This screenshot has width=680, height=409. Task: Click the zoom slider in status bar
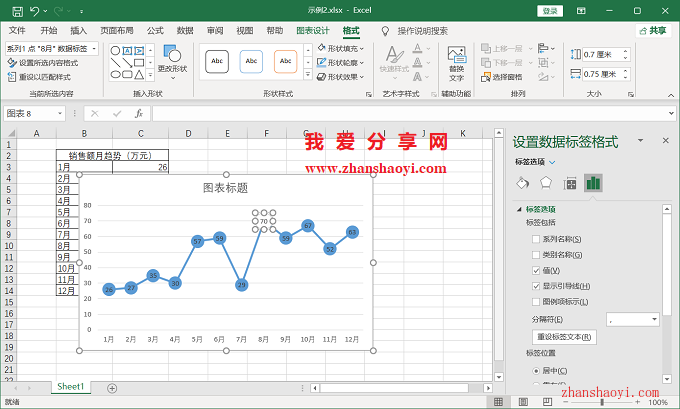(602, 402)
